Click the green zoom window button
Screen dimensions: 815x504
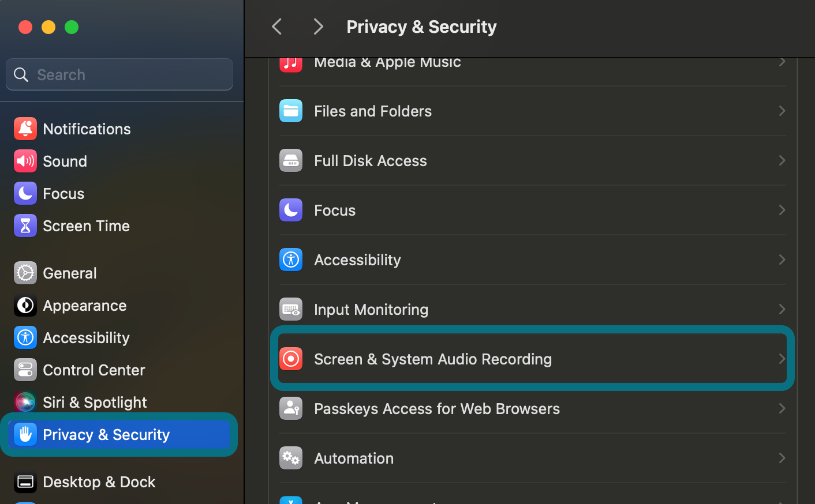[72, 27]
